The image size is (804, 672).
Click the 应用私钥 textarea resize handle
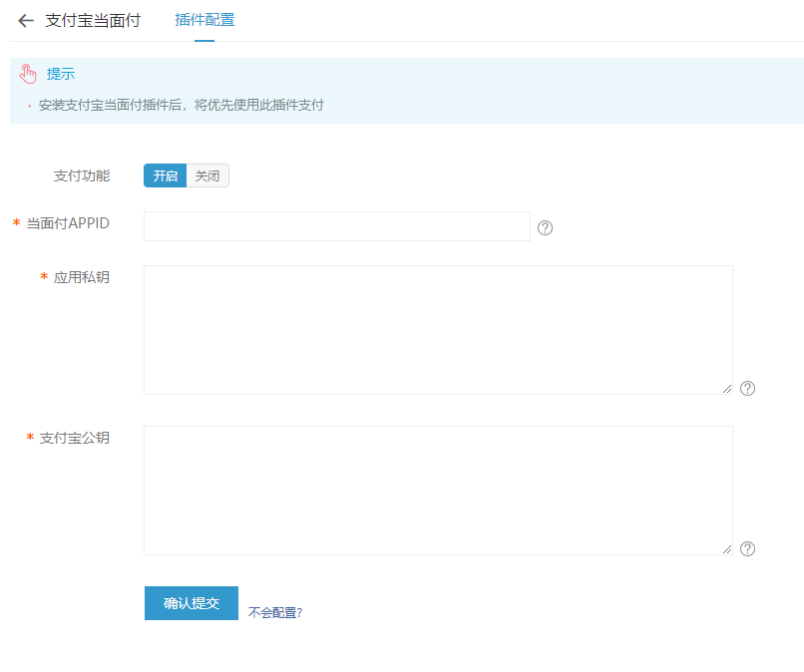(727, 389)
